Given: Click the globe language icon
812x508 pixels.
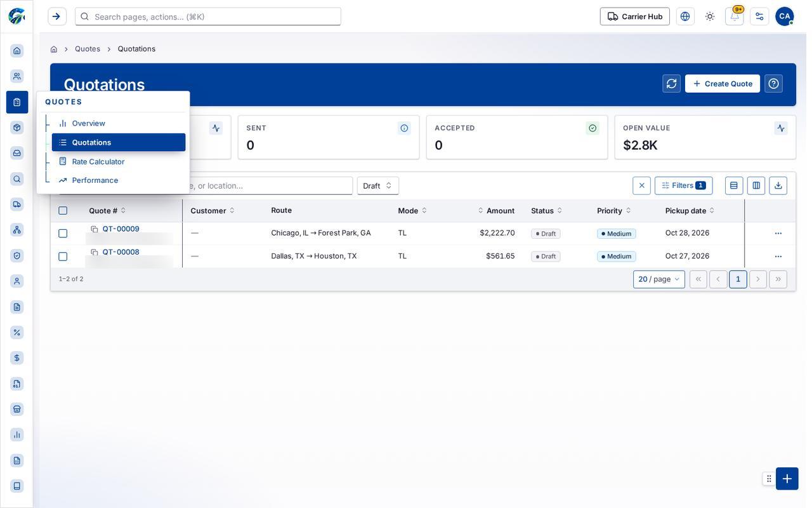Looking at the screenshot, I should 685,17.
